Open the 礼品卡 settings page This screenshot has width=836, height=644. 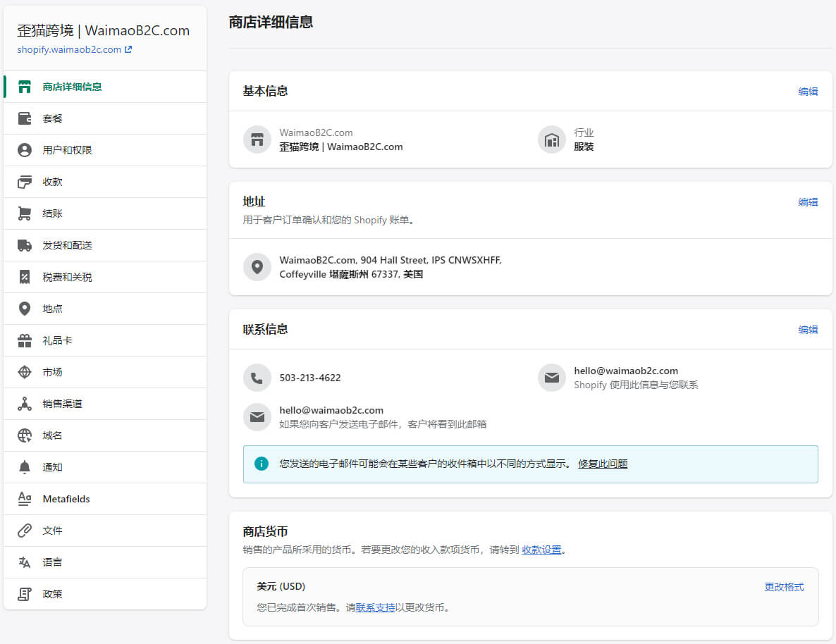[x=105, y=340]
